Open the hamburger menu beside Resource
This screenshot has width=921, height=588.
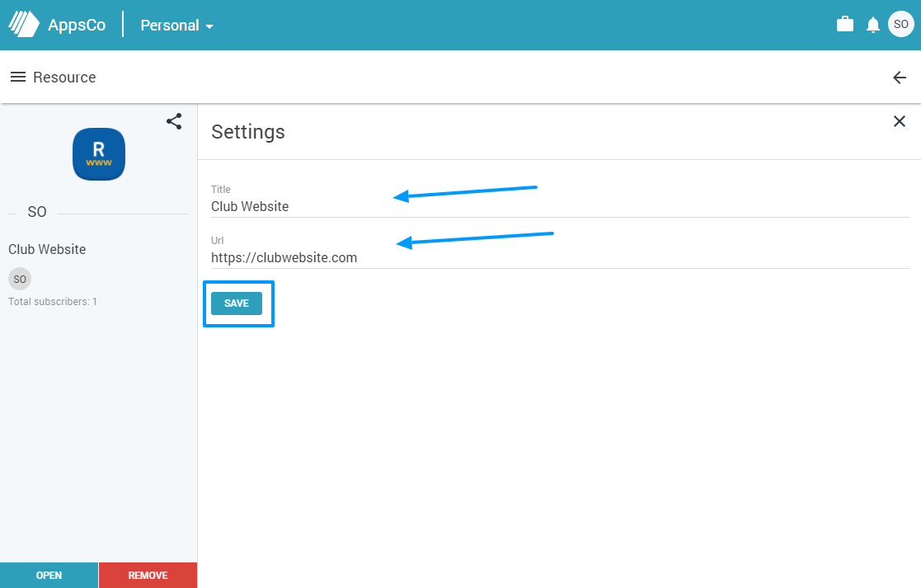click(x=18, y=77)
